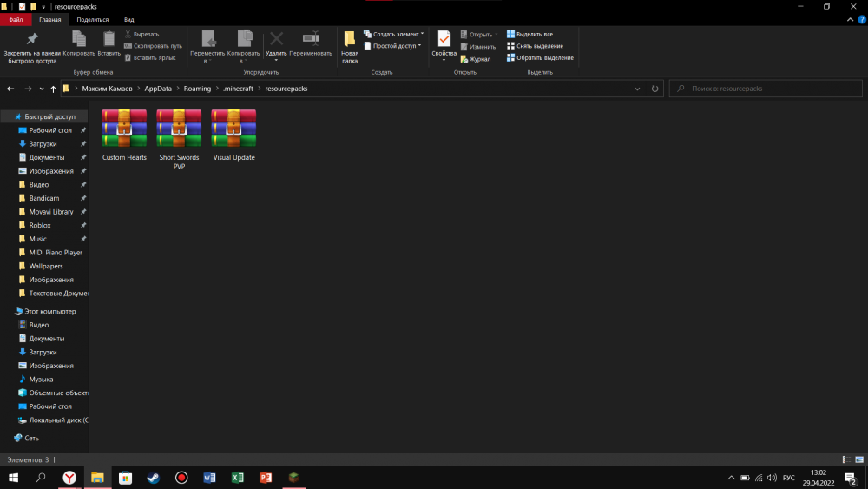Viewport: 868px width, 489px height.
Task: Click the Roaming breadcrumb
Action: click(x=197, y=89)
